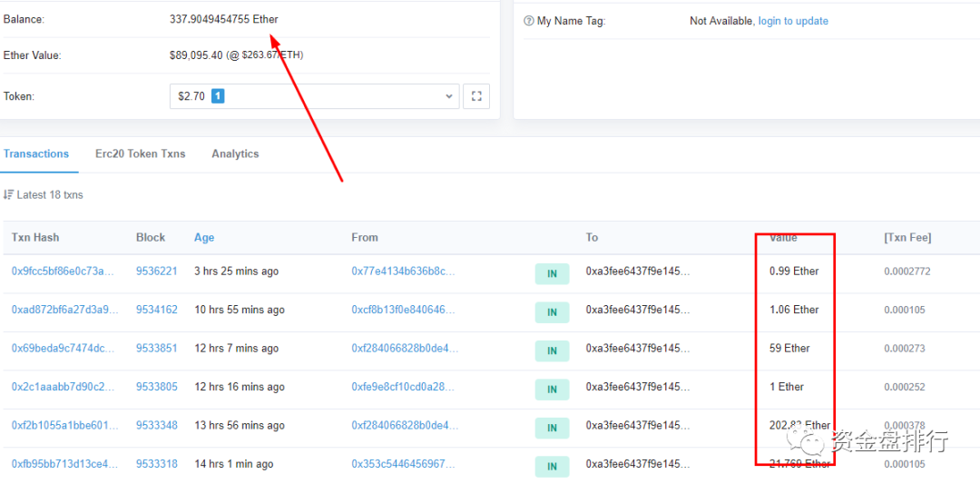980x484 pixels.
Task: Select the Transactions tab
Action: pos(36,154)
